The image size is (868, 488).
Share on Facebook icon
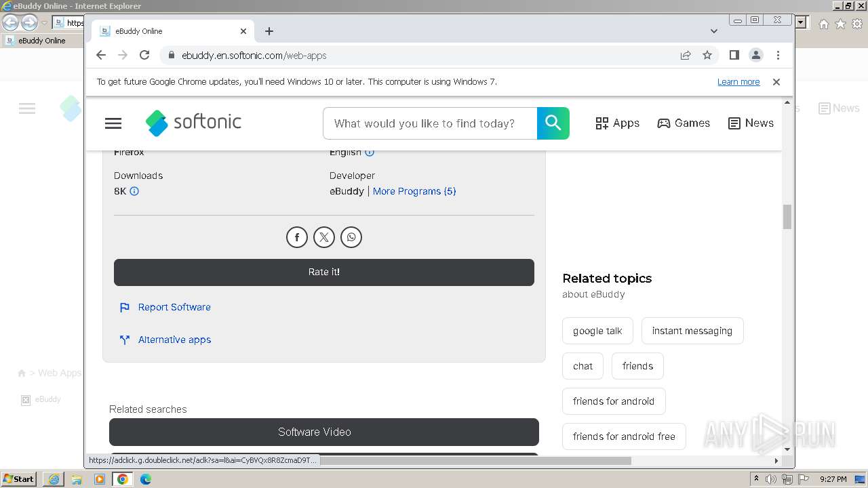point(297,237)
